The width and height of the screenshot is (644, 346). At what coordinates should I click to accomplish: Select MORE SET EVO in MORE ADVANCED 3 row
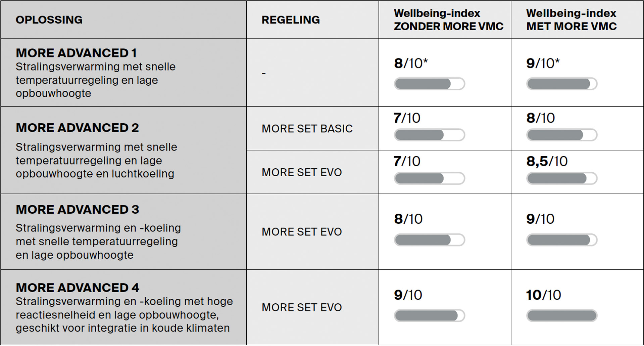[302, 232]
